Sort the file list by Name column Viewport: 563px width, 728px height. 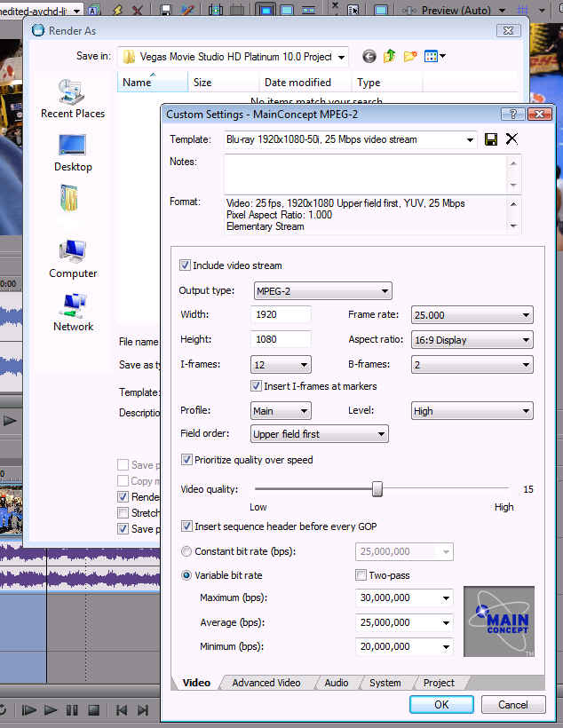[x=153, y=83]
